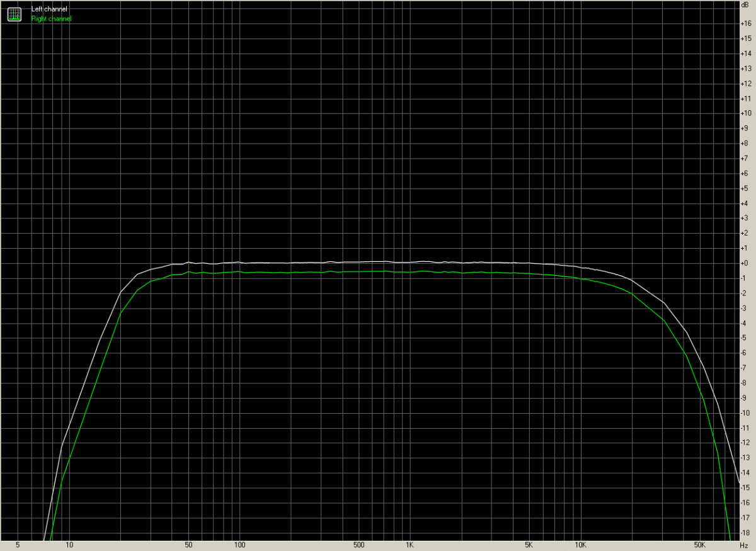The width and height of the screenshot is (756, 551).
Task: Click the "+14" dB axis value
Action: click(747, 54)
